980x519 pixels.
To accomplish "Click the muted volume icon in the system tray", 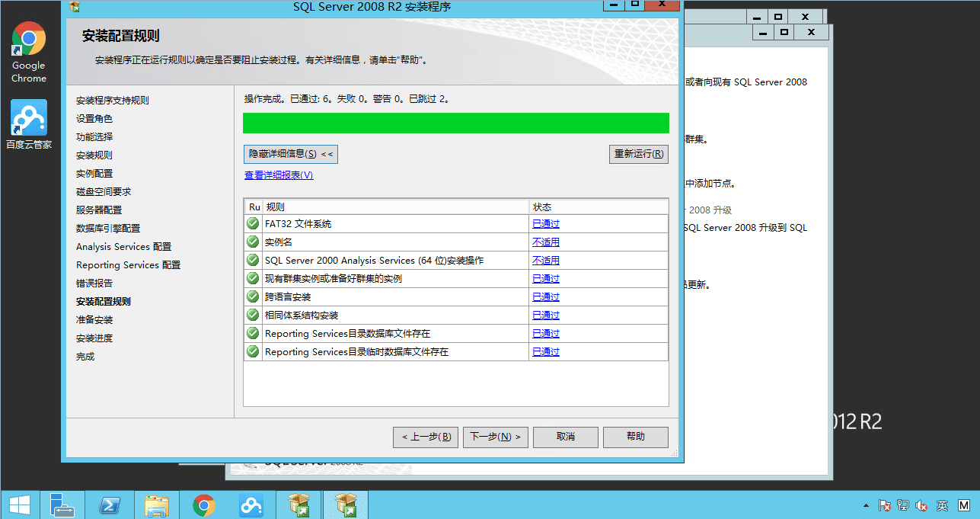I will [x=922, y=505].
